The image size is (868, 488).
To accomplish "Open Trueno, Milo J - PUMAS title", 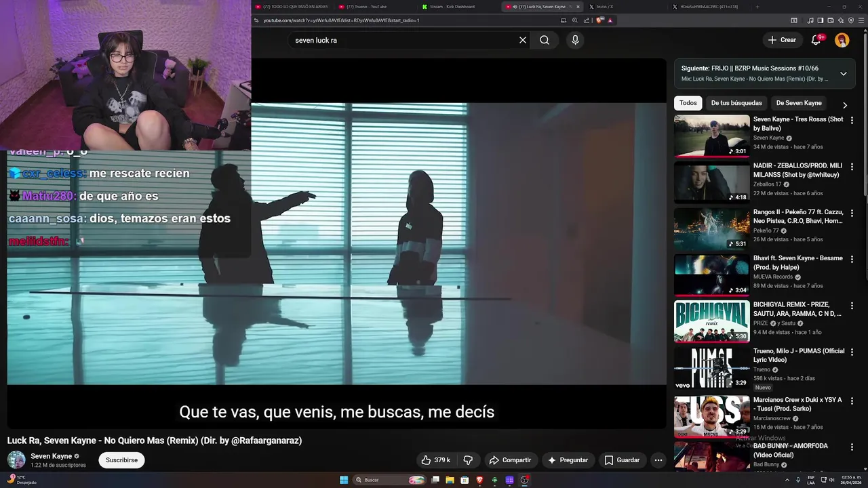I will coord(799,355).
